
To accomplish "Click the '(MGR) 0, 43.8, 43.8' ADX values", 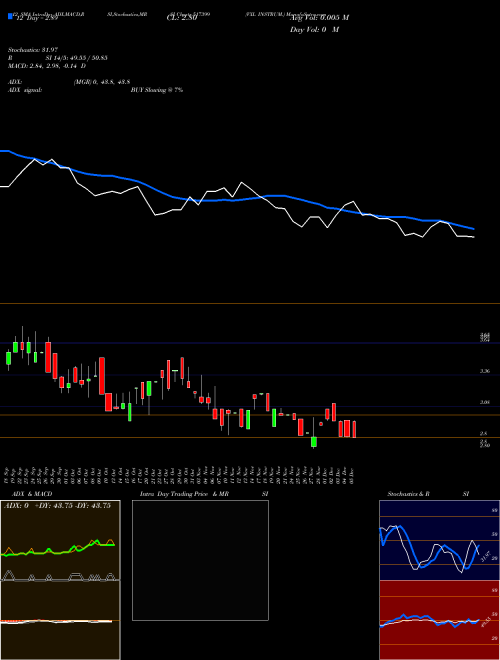I will pos(102,82).
